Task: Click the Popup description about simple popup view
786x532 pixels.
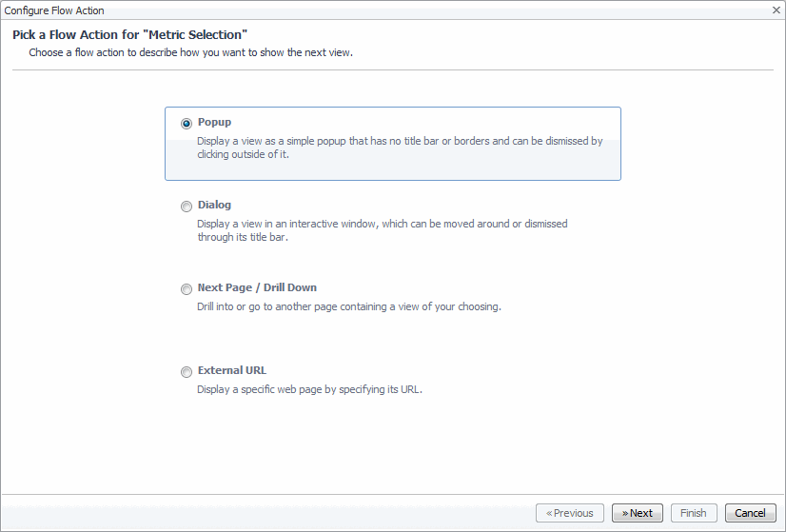Action: [400, 148]
